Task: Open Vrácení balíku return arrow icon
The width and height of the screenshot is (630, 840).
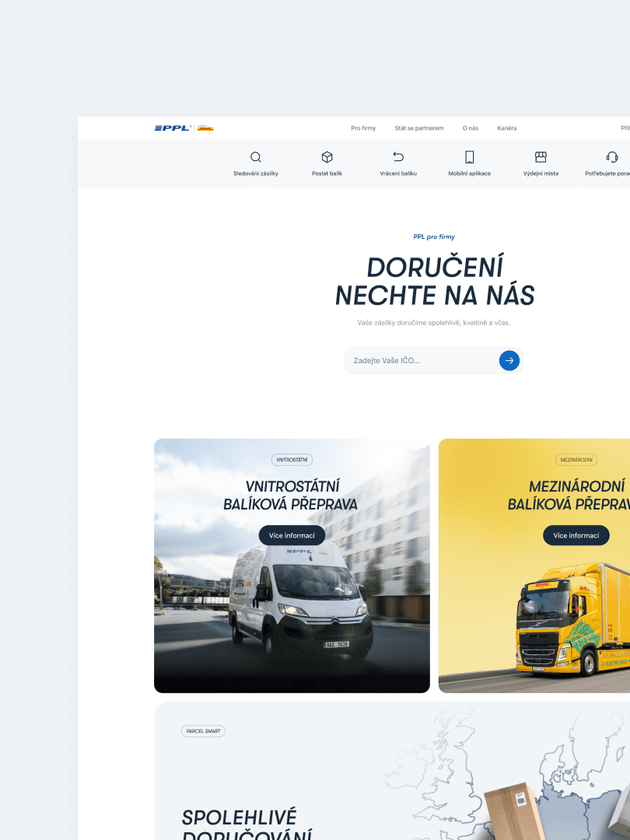Action: (x=398, y=157)
